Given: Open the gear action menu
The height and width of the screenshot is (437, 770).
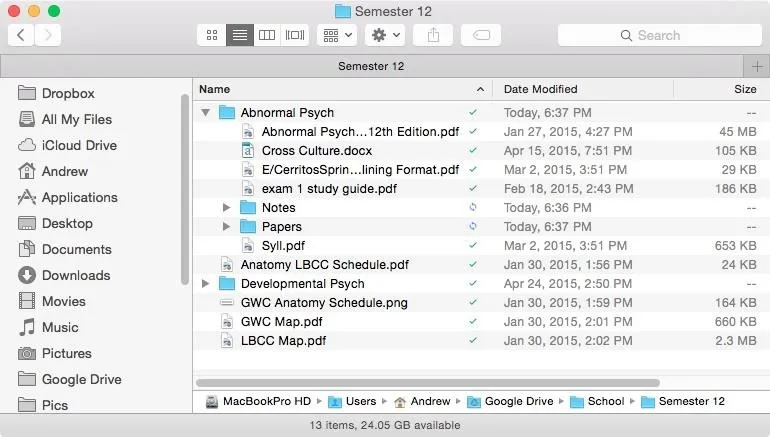Looking at the screenshot, I should coord(385,35).
